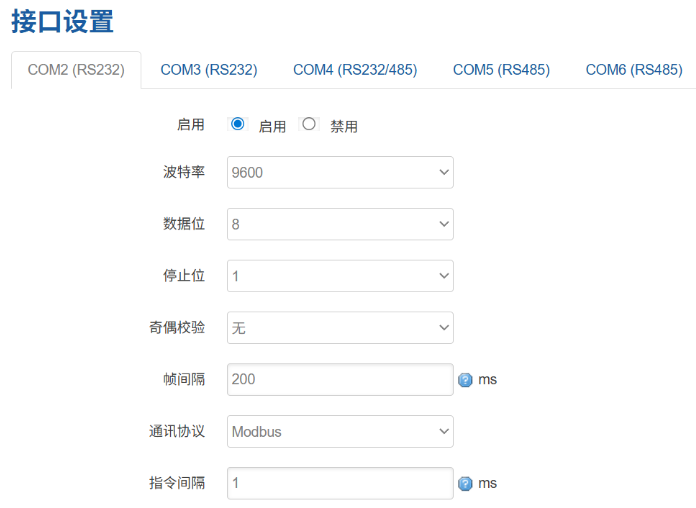
Task: Switch to the COM3 (RS232) tab
Action: [209, 70]
